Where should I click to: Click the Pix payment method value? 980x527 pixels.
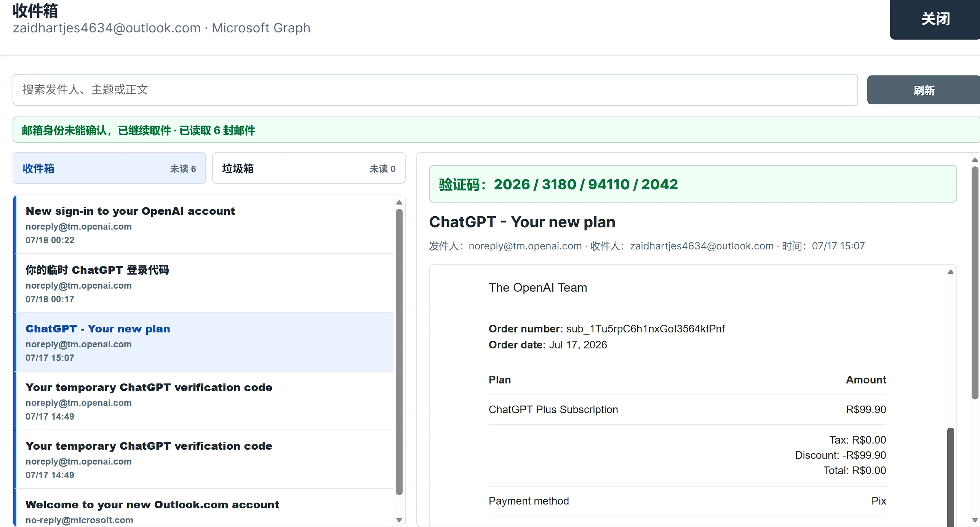tap(879, 501)
